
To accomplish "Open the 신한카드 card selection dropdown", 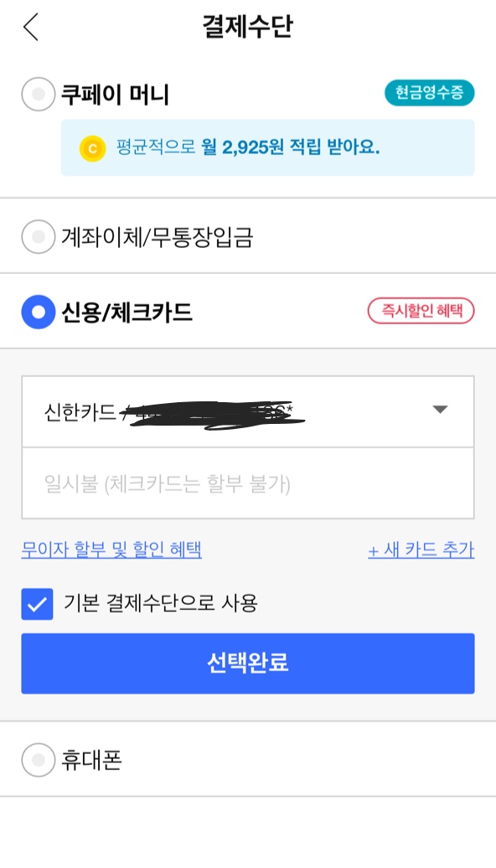I will [248, 410].
